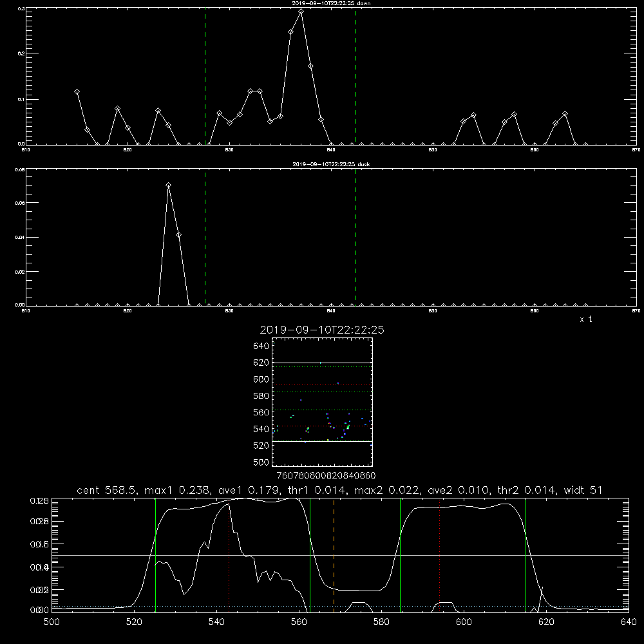The height and width of the screenshot is (644, 644).
Task: Click the dawn plot y-axis label '0.1'
Action: [21, 99]
